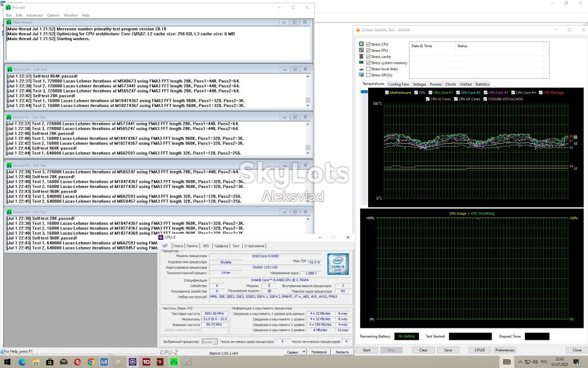Viewport: 588px width, 368px height.
Task: Switch to Voltages tab in AIDA64
Action: pyautogui.click(x=419, y=85)
